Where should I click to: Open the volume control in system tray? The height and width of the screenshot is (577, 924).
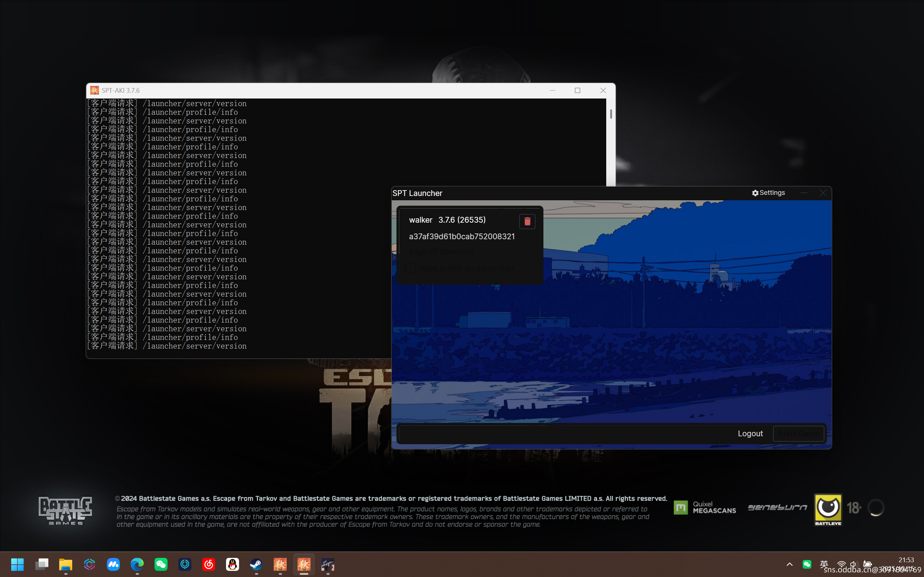tap(854, 564)
